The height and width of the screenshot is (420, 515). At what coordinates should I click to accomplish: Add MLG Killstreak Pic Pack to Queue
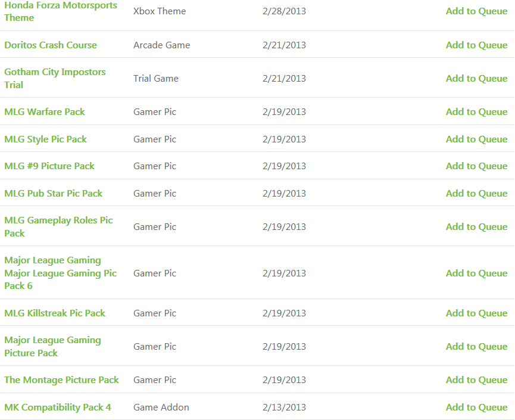click(x=476, y=313)
